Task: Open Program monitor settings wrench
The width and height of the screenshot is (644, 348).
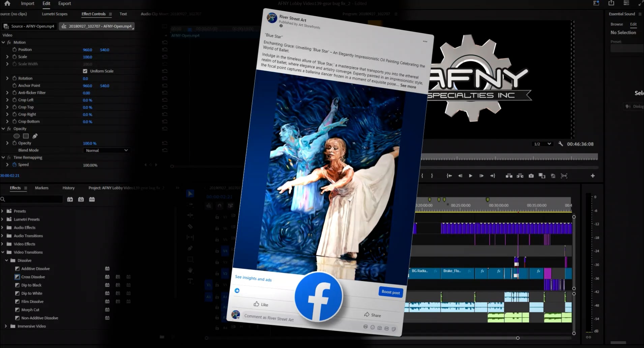Action: click(560, 144)
